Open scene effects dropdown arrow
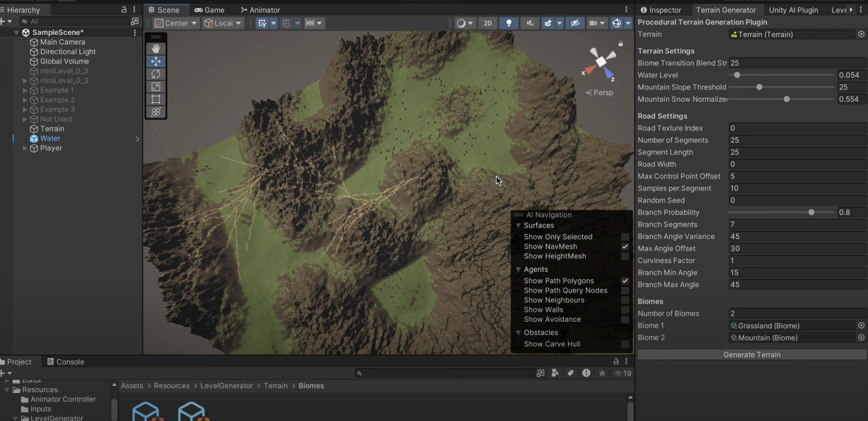Viewport: 868px width, 421px height. pyautogui.click(x=559, y=23)
